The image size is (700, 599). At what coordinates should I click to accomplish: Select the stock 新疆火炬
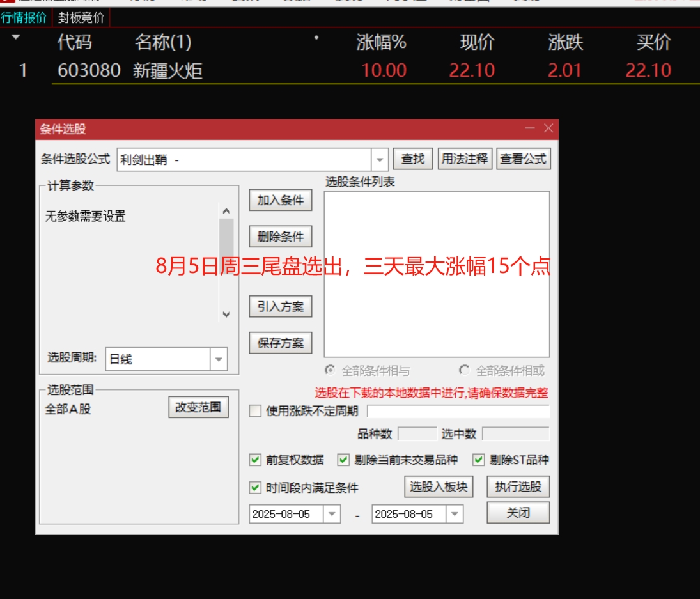click(167, 70)
